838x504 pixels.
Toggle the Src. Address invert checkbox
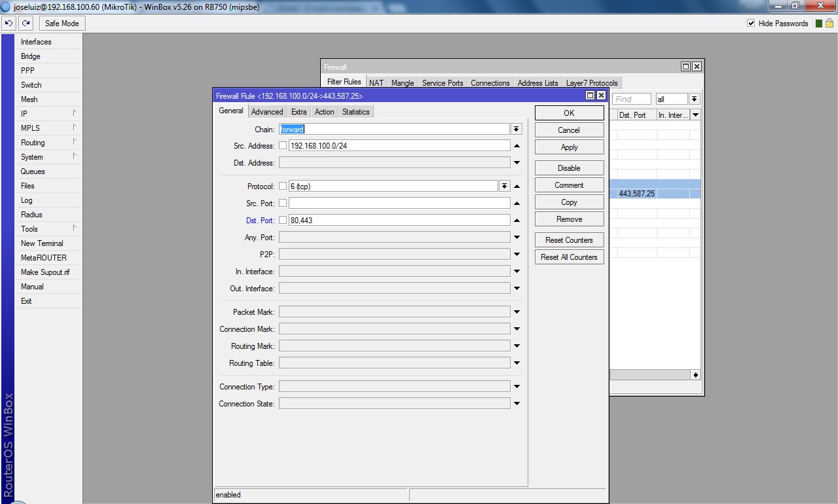[283, 146]
